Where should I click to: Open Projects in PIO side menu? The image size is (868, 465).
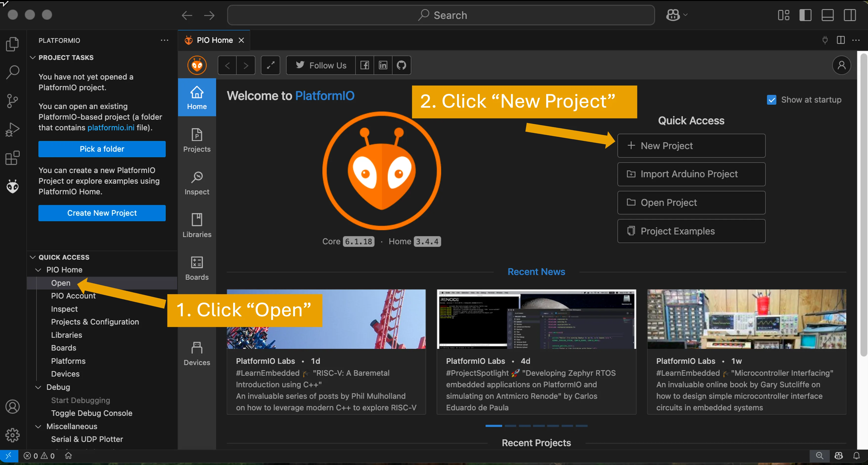point(197,140)
